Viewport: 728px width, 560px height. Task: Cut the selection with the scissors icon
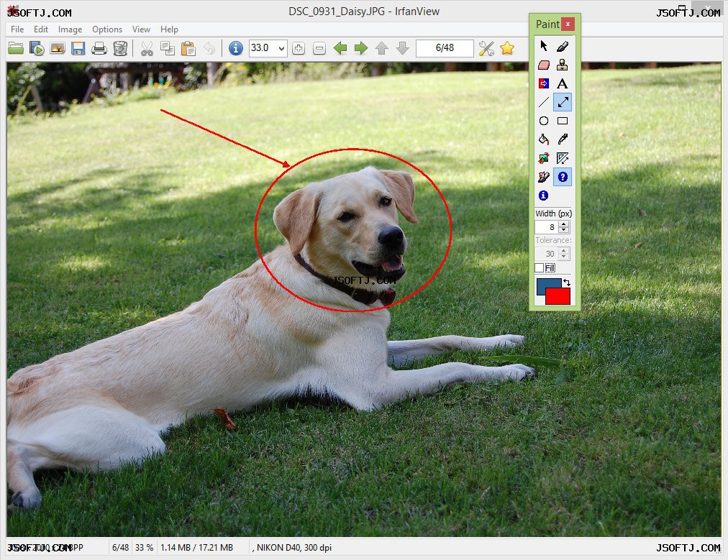click(x=147, y=48)
